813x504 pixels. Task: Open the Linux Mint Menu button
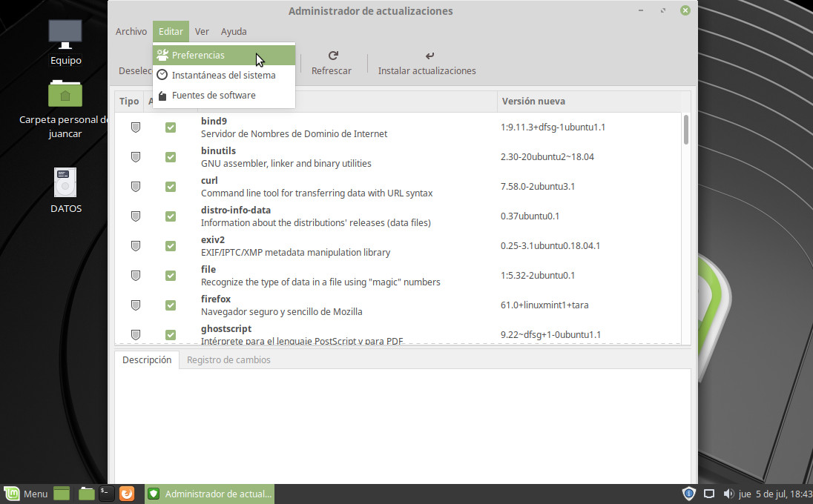27,494
